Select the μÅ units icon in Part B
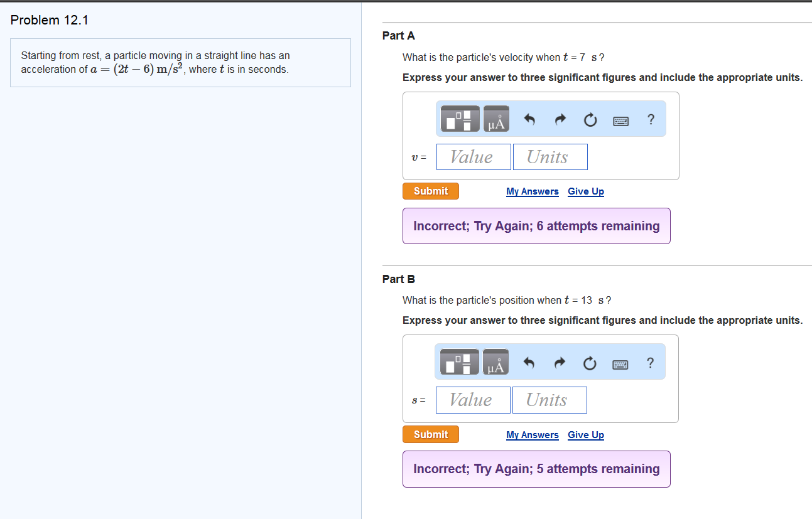Image resolution: width=812 pixels, height=519 pixels. point(495,361)
